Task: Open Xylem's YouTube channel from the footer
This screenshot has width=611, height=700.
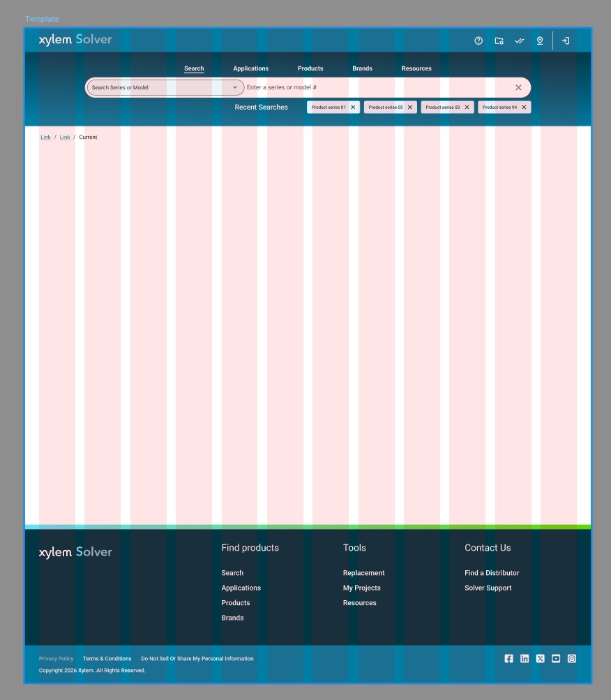Action: pyautogui.click(x=556, y=658)
